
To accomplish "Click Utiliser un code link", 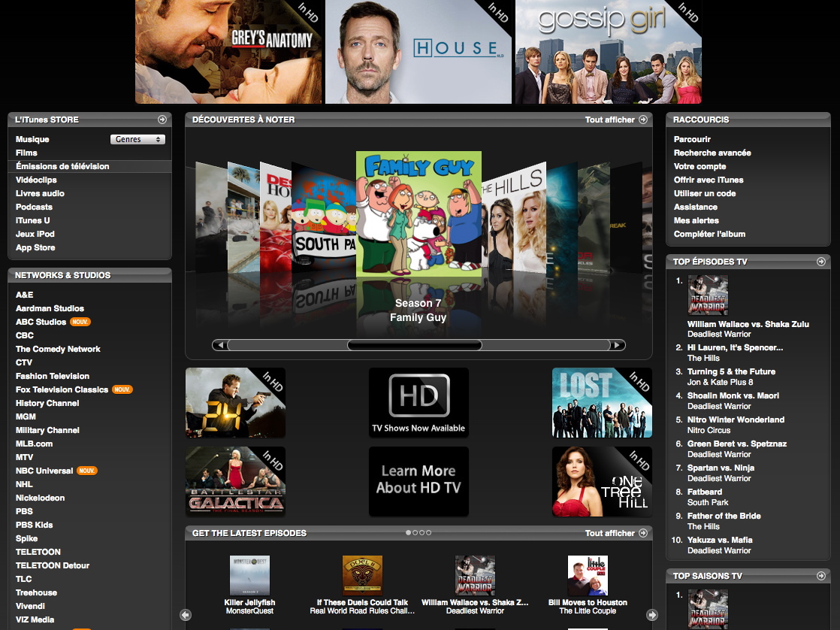I will (x=705, y=193).
